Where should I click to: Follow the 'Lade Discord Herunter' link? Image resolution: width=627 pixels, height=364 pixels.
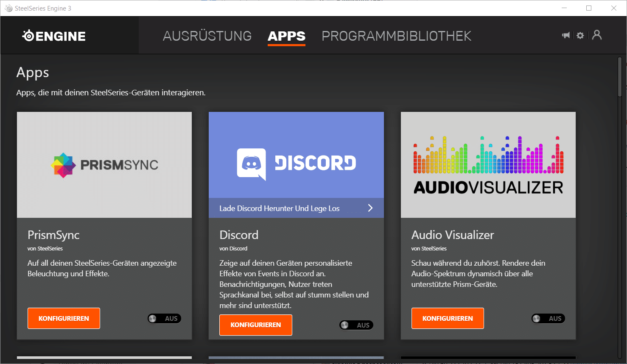coord(279,208)
